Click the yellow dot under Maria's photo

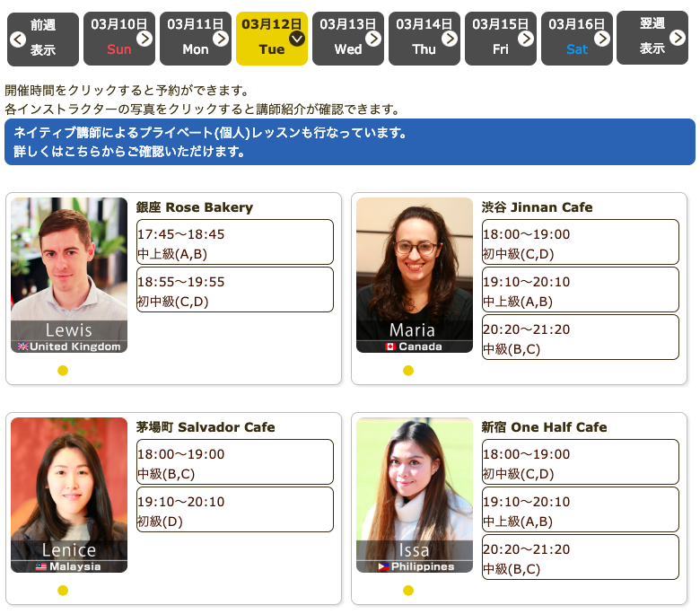click(x=408, y=371)
